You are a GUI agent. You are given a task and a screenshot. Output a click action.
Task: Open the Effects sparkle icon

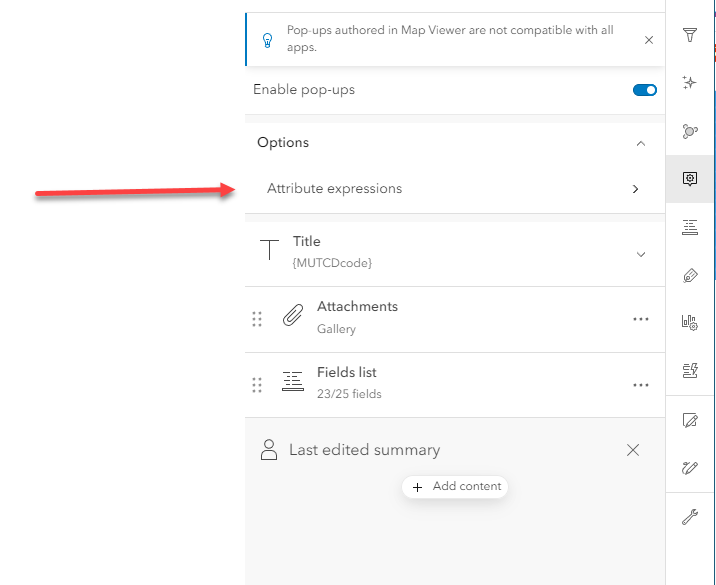coord(689,83)
